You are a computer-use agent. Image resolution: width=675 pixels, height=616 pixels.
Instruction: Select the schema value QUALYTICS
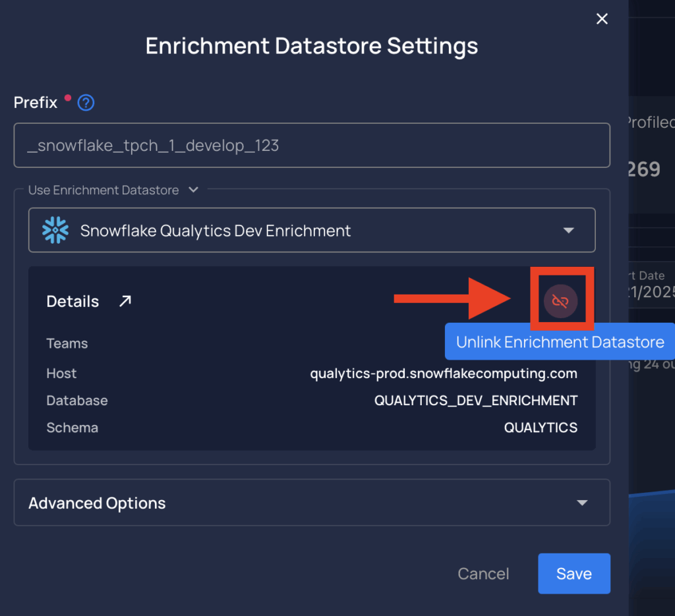pyautogui.click(x=541, y=428)
